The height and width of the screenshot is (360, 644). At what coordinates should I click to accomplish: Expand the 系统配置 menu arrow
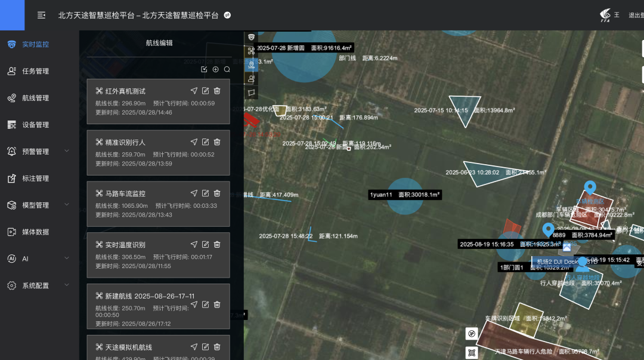(x=66, y=285)
